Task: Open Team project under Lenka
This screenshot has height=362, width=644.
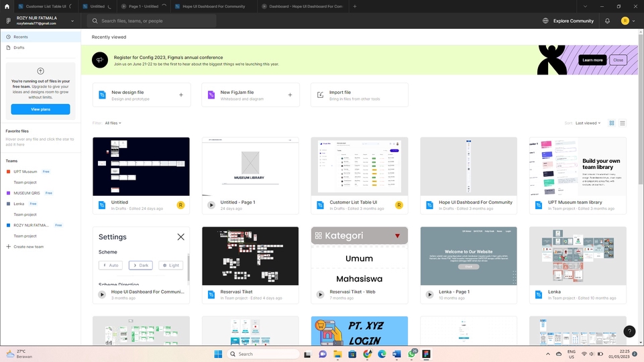Action: (25, 215)
